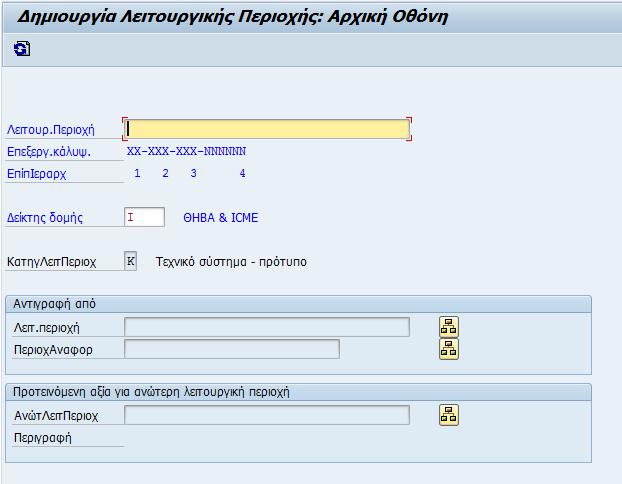Screen dimensions: 622x484
Task: Click the ΠεριοχΑναφορ input field
Action: [x=232, y=349]
